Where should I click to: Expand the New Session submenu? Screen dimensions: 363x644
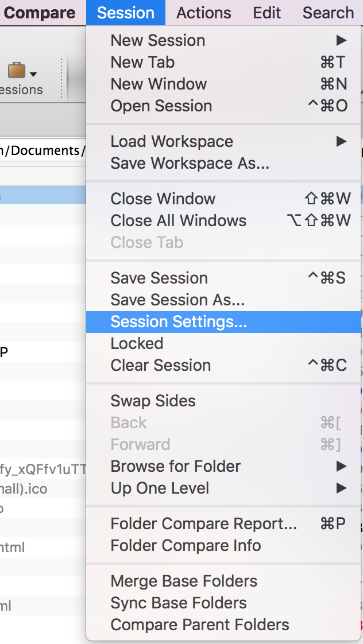(x=223, y=40)
